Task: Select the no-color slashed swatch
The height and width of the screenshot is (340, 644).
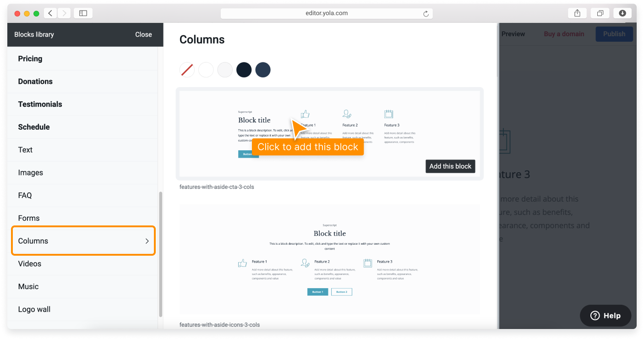Action: click(x=187, y=70)
